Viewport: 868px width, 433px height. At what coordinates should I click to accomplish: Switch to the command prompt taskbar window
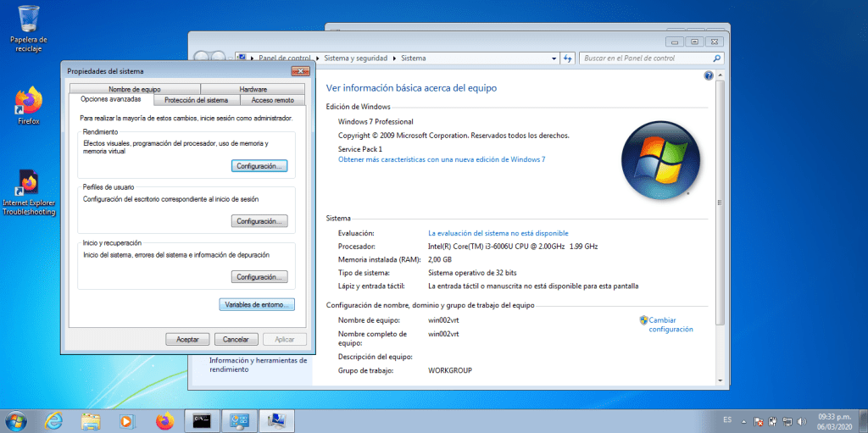point(201,420)
